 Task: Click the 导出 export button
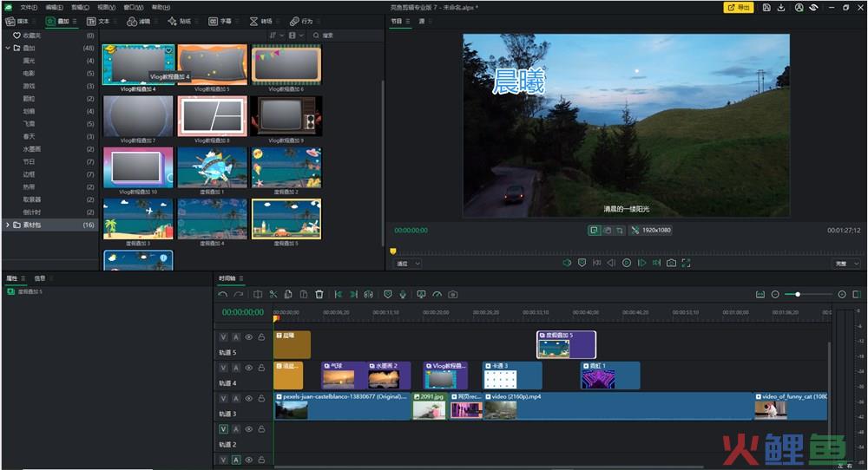click(739, 7)
